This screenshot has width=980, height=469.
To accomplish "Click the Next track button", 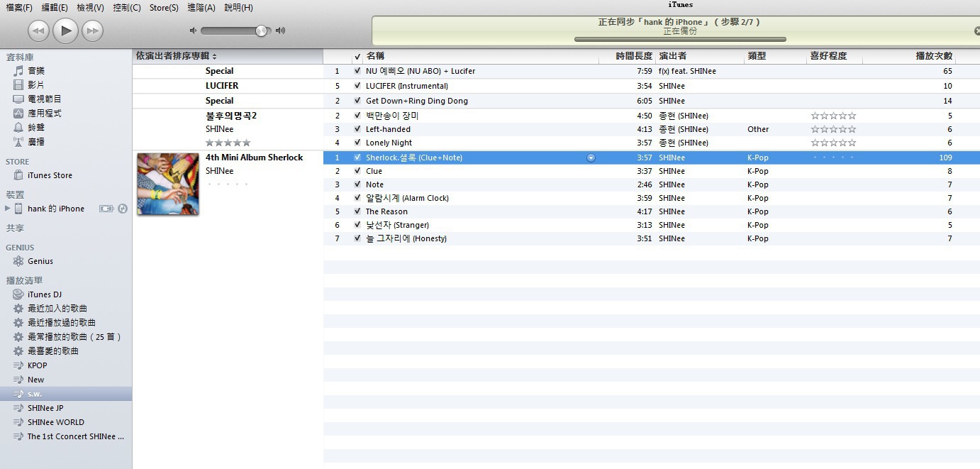I will coord(92,31).
